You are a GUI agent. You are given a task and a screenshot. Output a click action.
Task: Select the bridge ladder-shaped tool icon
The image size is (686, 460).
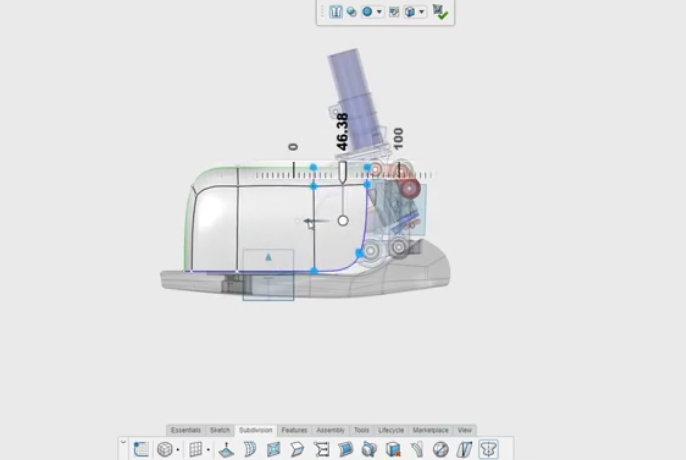click(321, 449)
